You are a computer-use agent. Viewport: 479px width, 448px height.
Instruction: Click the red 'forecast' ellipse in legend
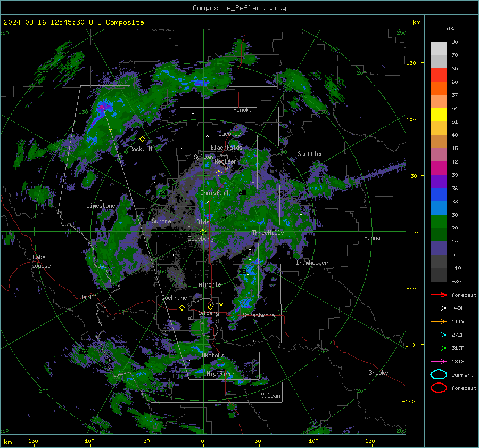tap(439, 388)
